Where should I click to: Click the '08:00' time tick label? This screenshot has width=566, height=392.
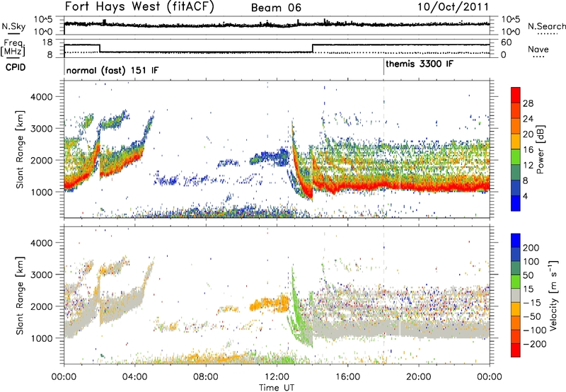pyautogui.click(x=206, y=377)
